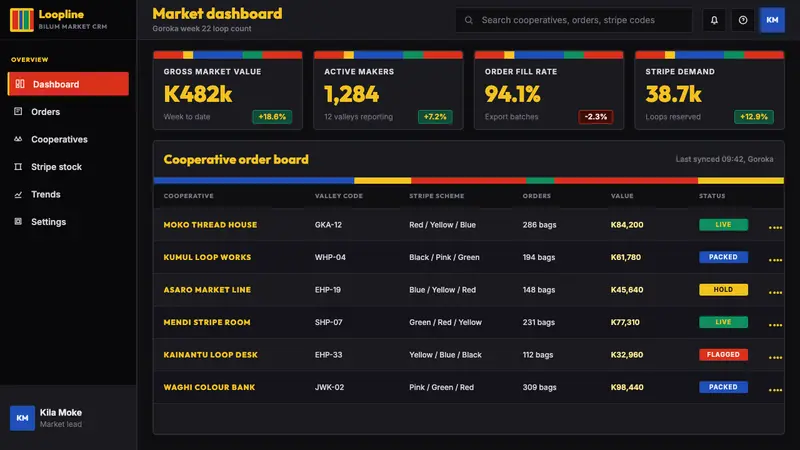This screenshot has height=450, width=800.
Task: Go to Dashboard in sidebar
Action: [x=68, y=84]
